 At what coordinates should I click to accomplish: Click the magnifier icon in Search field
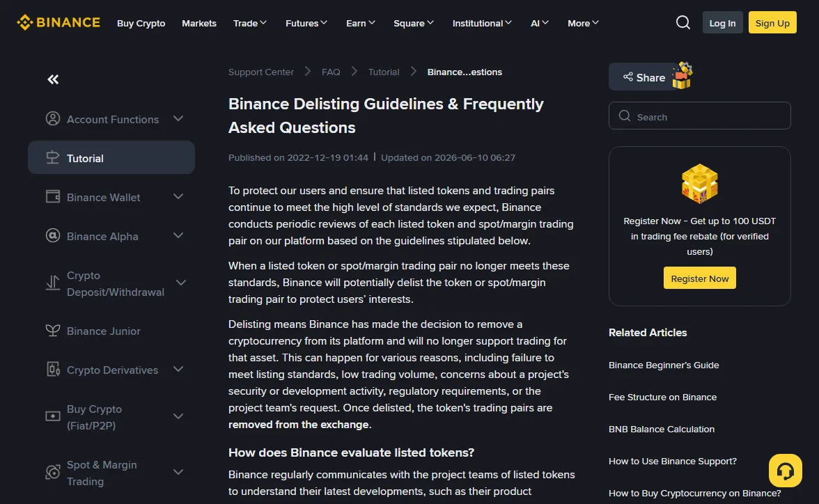(x=625, y=116)
